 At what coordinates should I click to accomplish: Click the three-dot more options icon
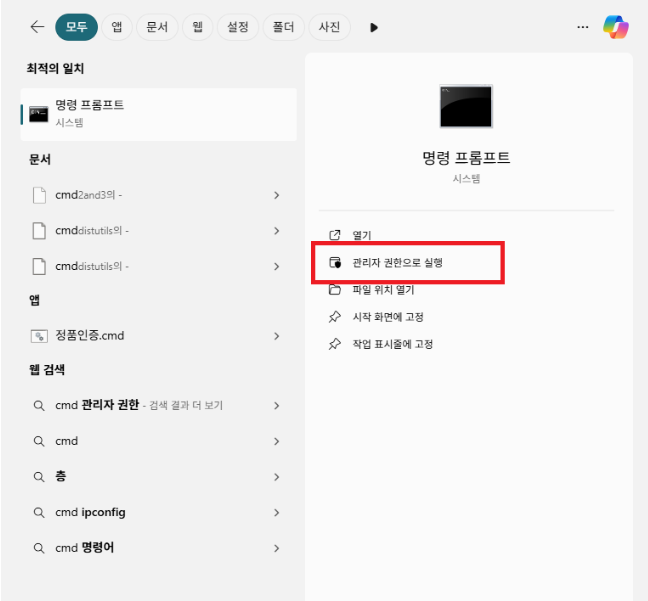pyautogui.click(x=583, y=27)
